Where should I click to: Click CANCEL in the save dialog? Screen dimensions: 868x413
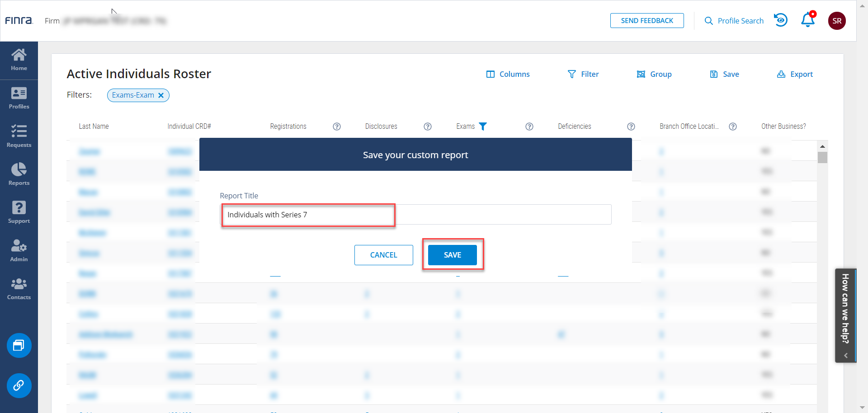coord(383,255)
